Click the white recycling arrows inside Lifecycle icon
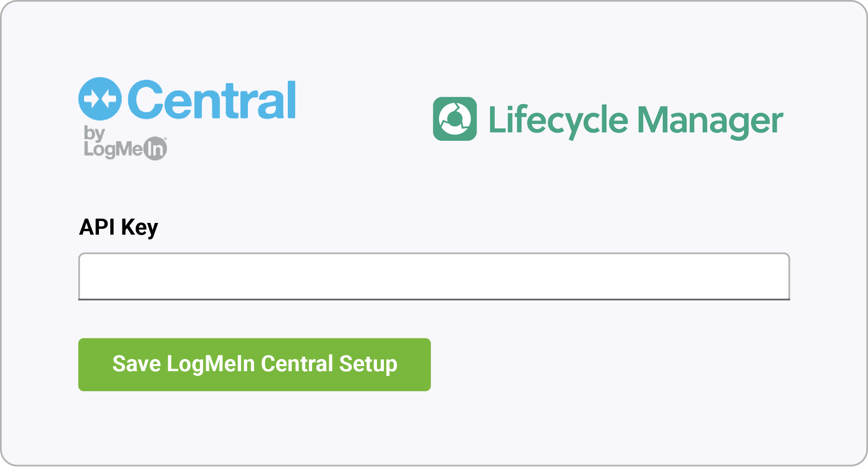This screenshot has width=868, height=467. coord(455,119)
